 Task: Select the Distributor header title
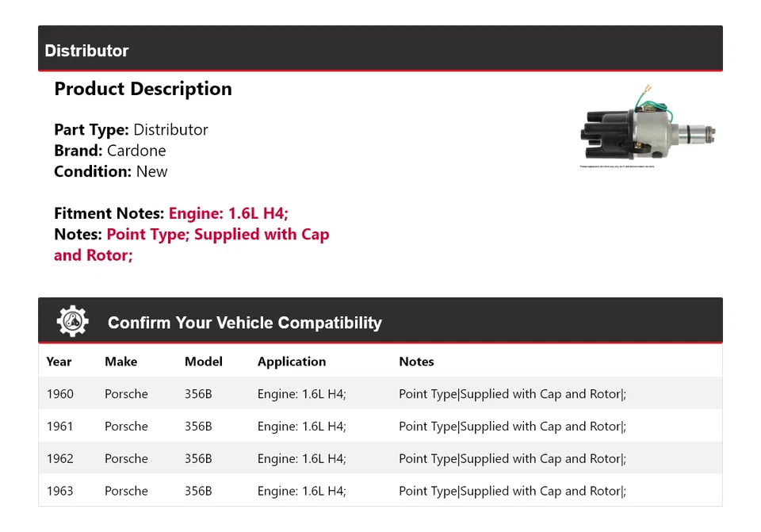(x=86, y=51)
